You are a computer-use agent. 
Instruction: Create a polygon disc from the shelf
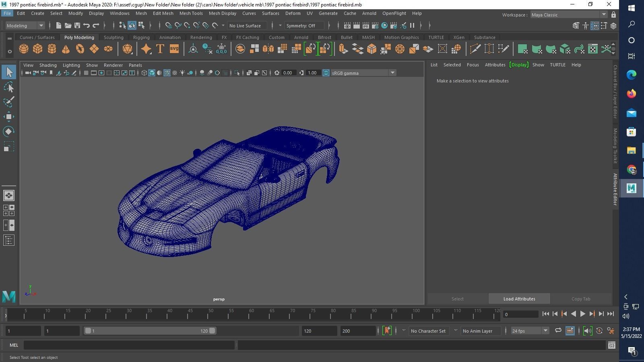[108, 49]
